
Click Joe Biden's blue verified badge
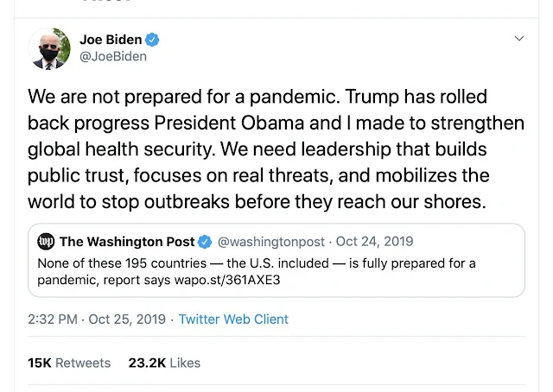coord(152,40)
